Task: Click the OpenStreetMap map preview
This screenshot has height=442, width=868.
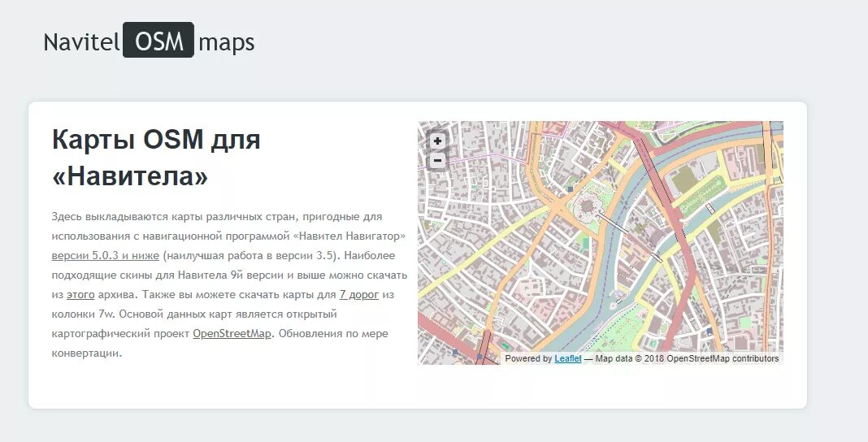Action: (x=601, y=243)
